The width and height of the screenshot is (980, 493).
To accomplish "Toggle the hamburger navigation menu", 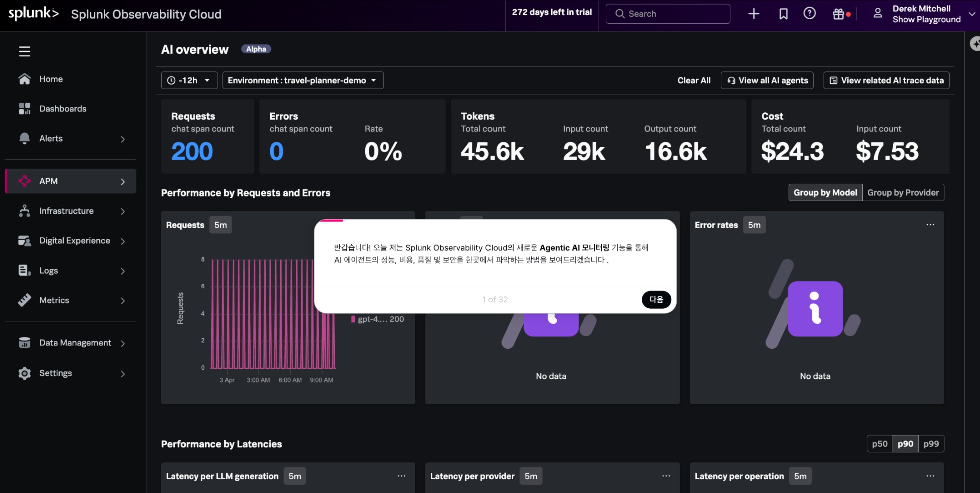I will coord(25,51).
